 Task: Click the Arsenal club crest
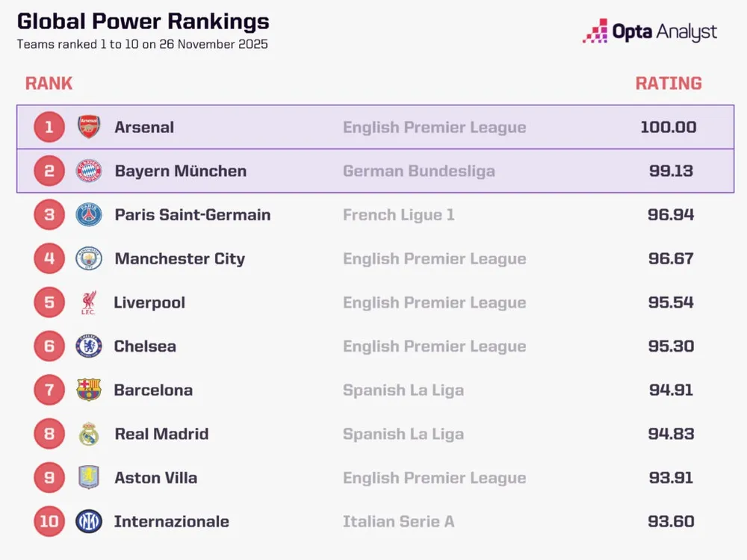[x=89, y=127]
